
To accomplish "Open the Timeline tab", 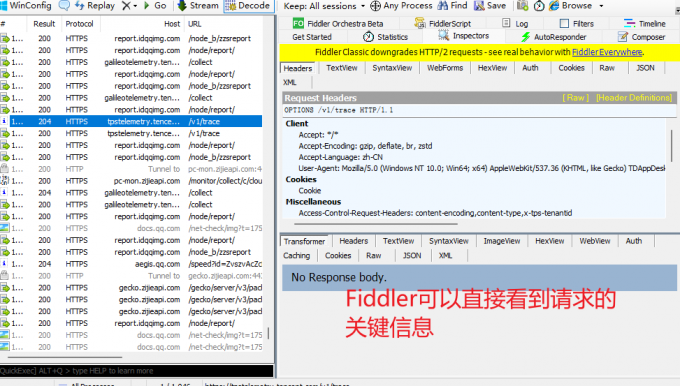I will (644, 23).
